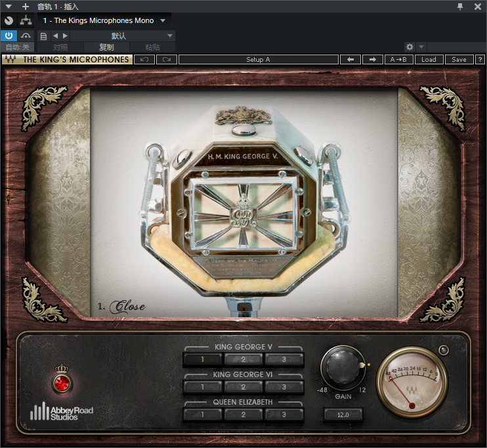Click the KING GEORGE VI group label

point(243,374)
